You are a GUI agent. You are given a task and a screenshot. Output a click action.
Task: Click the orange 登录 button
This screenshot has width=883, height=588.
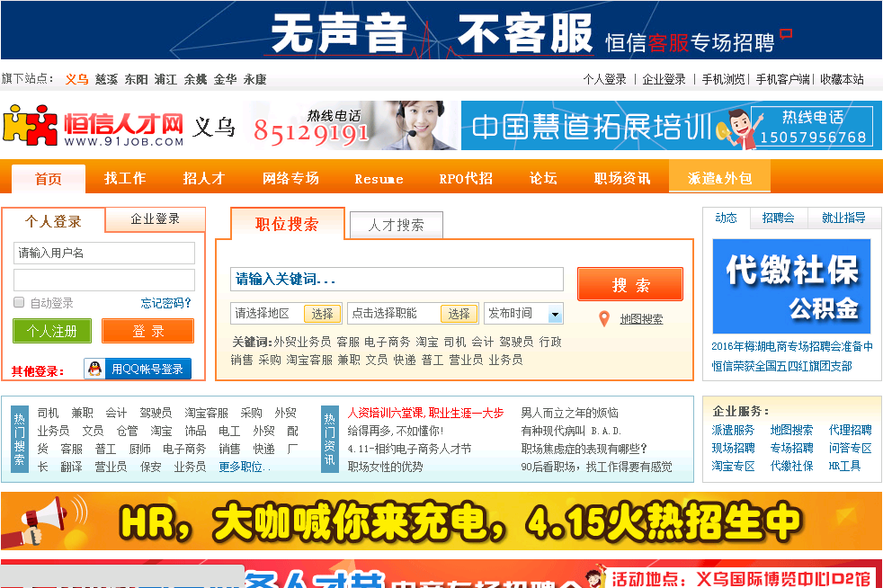pos(148,331)
